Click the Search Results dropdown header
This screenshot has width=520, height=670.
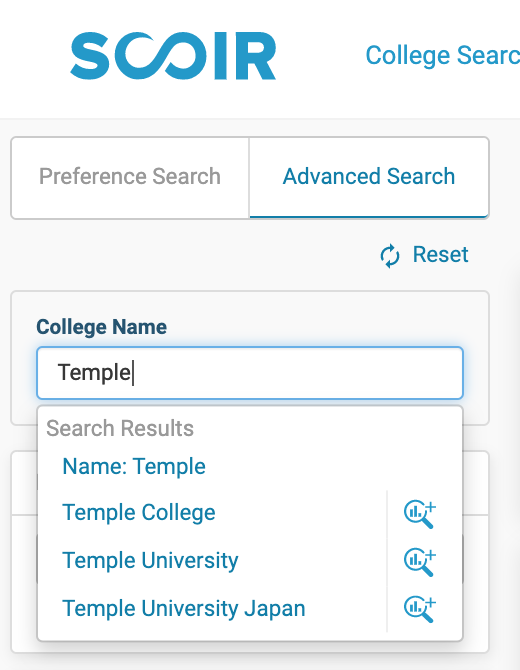pyautogui.click(x=120, y=428)
